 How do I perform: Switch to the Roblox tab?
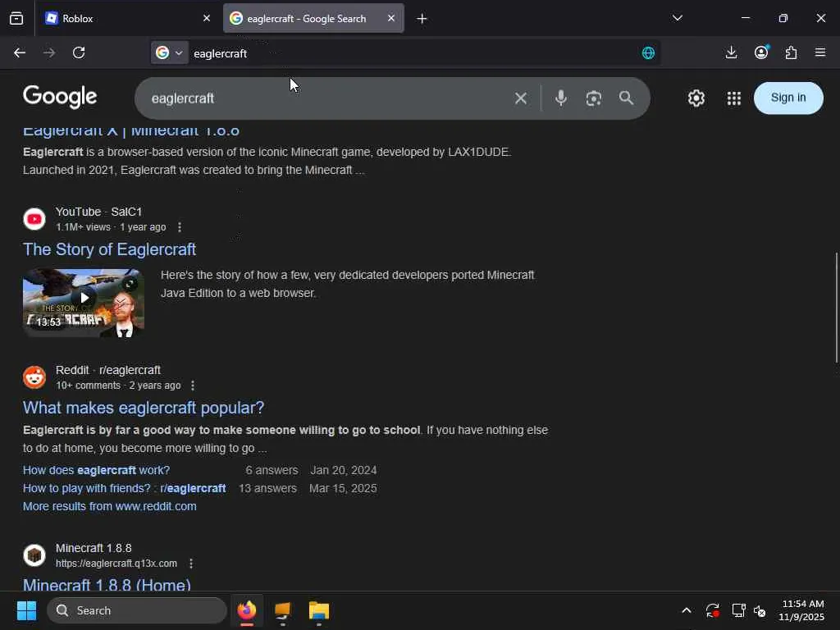pyautogui.click(x=129, y=18)
